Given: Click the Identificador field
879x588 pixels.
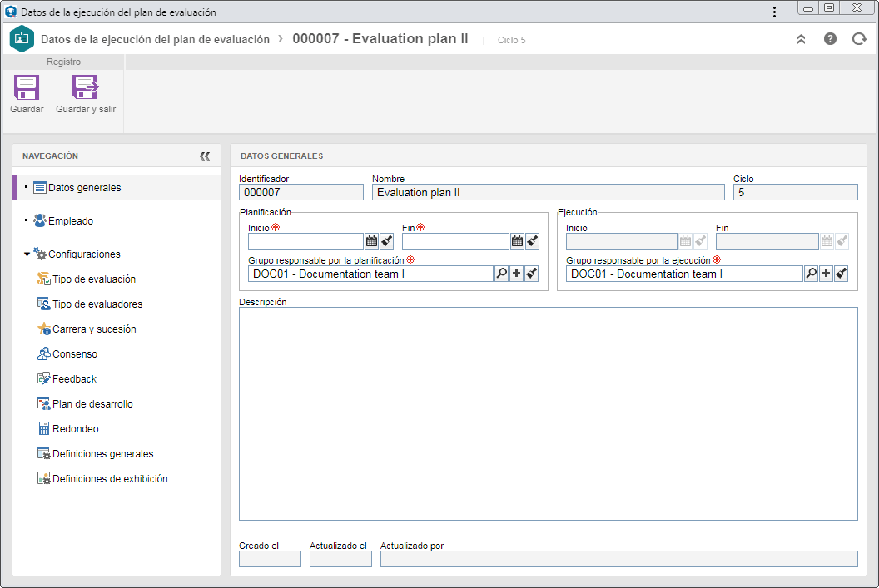Looking at the screenshot, I should pyautogui.click(x=301, y=193).
